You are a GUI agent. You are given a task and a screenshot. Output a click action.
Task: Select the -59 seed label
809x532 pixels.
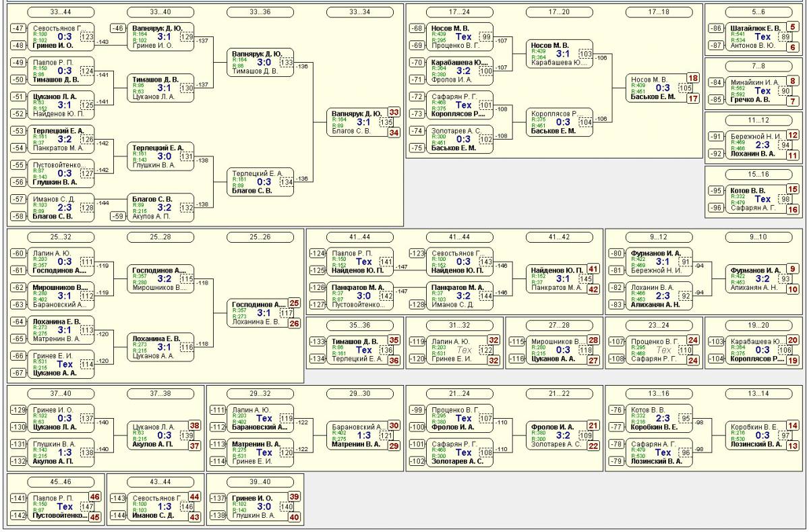click(118, 216)
